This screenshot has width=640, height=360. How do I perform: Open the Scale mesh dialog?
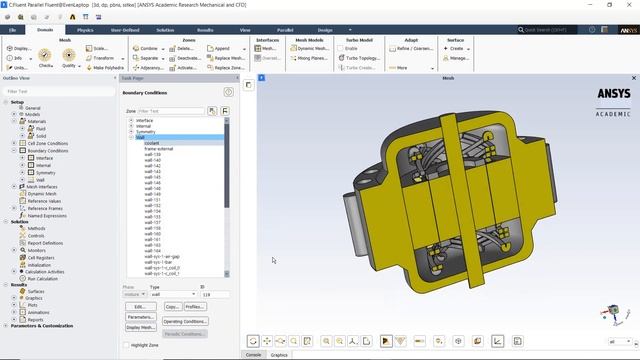click(97, 48)
